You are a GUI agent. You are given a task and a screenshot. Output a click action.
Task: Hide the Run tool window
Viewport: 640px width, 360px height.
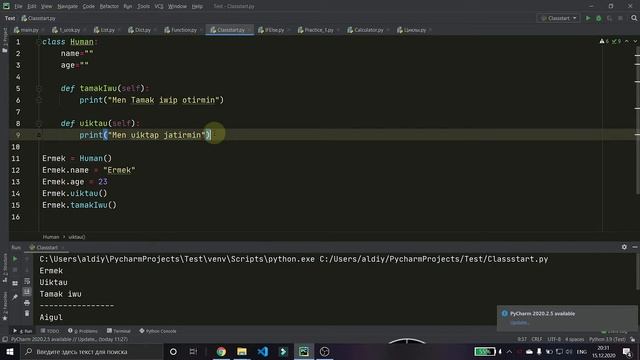[635, 247]
